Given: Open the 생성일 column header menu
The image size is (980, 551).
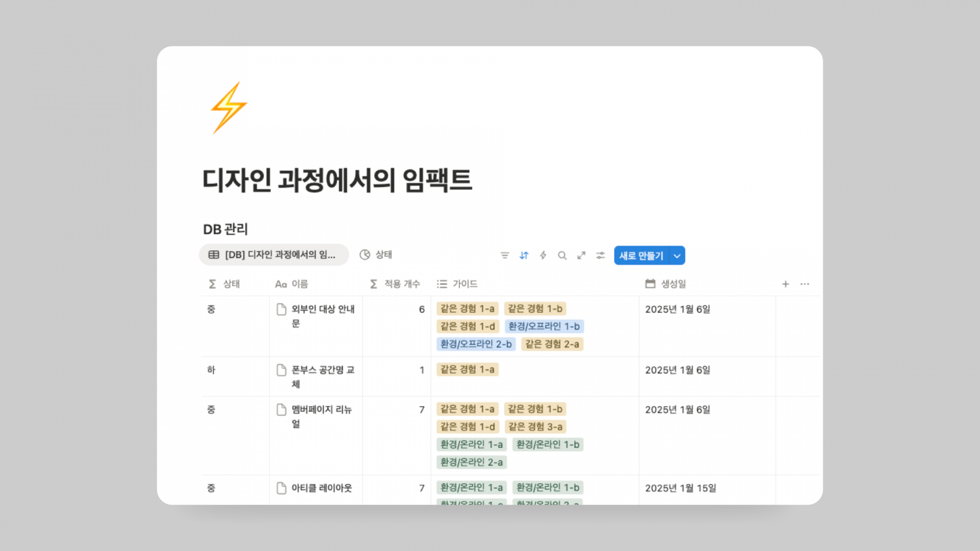Looking at the screenshot, I should (673, 284).
